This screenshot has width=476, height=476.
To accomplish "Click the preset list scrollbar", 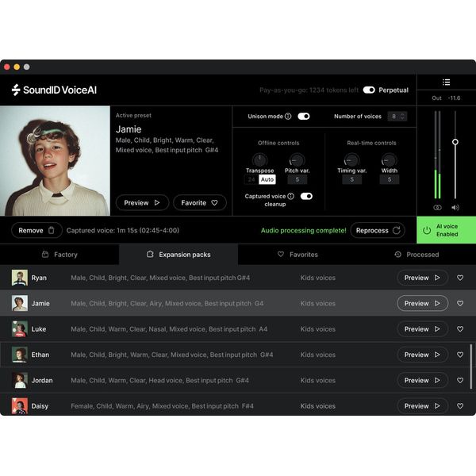I will pyautogui.click(x=470, y=367).
